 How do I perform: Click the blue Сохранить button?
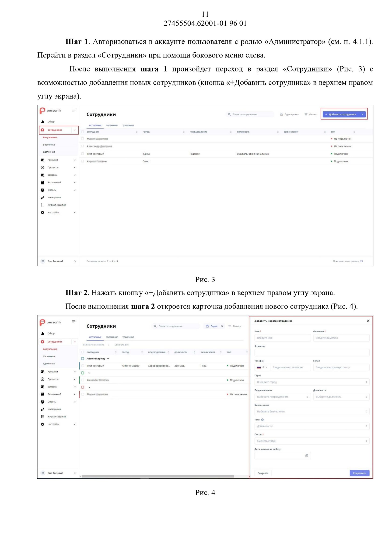[x=359, y=473]
